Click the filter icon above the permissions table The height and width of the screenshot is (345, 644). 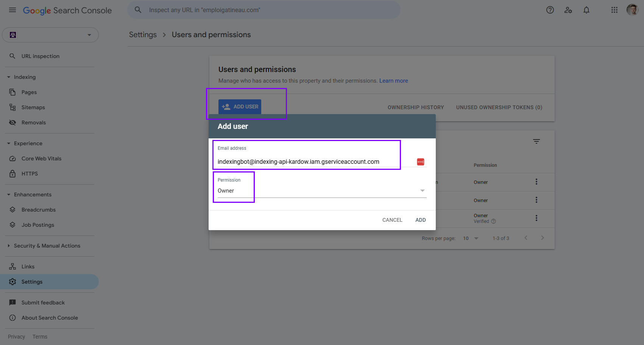[x=536, y=141]
